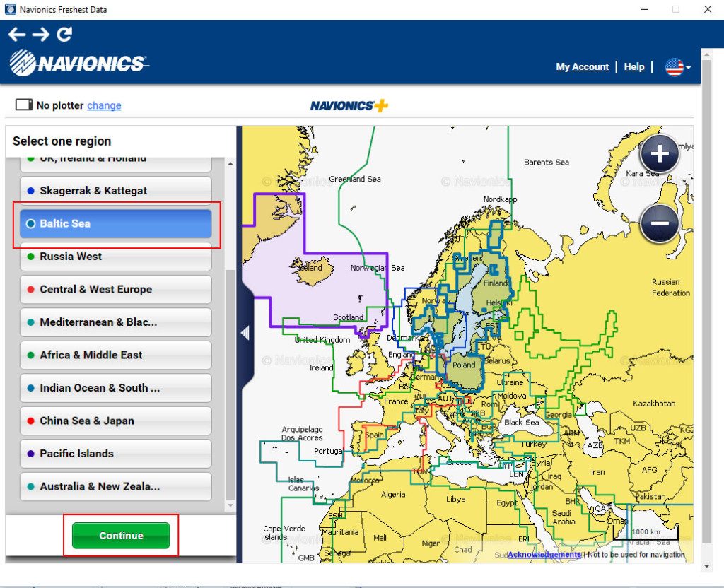This screenshot has height=588, width=724.
Task: Click the Scotland label on the map
Action: [348, 317]
